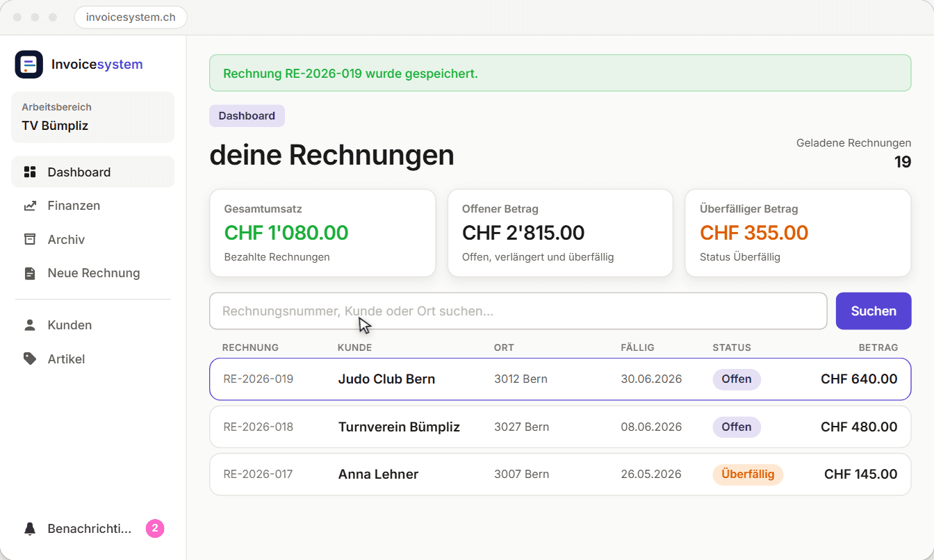The width and height of the screenshot is (934, 560).
Task: Create a Neue Rechnung from sidebar
Action: [93, 273]
